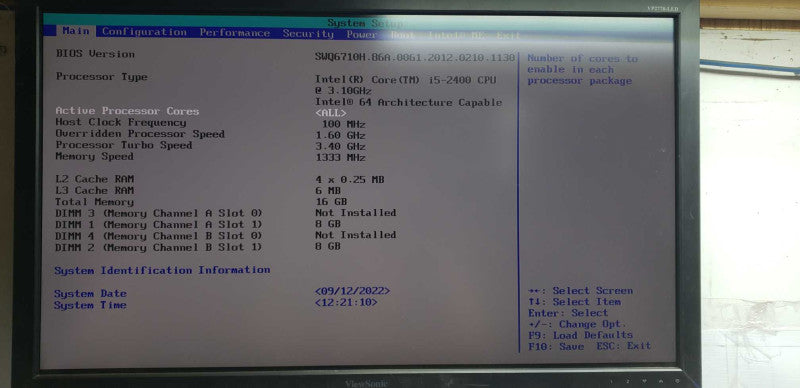Click the Intel Core i5-2400 CPU text
This screenshot has height=388, width=800.
coord(406,85)
